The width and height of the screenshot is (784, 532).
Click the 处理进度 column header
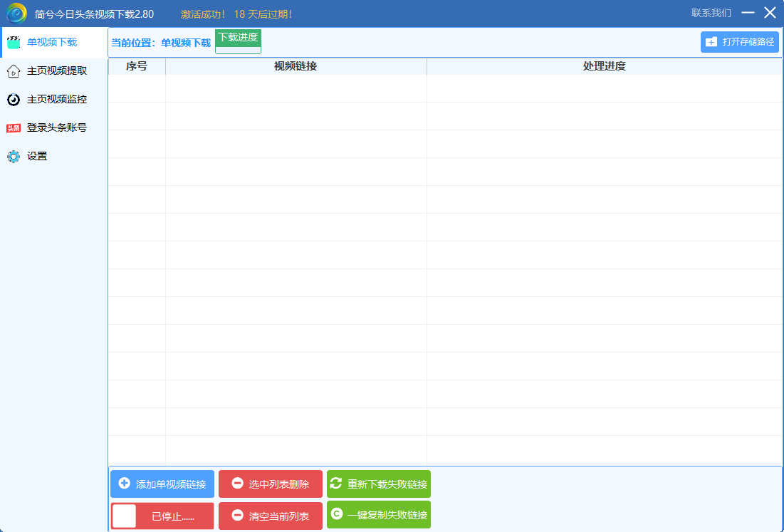(x=604, y=66)
